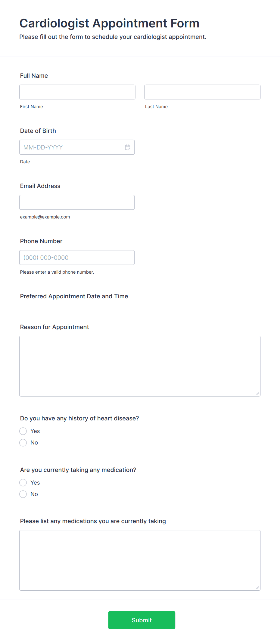Screen dimensions: 280x644
Task: Click the medications text area resize handle
Action: tap(257, 587)
